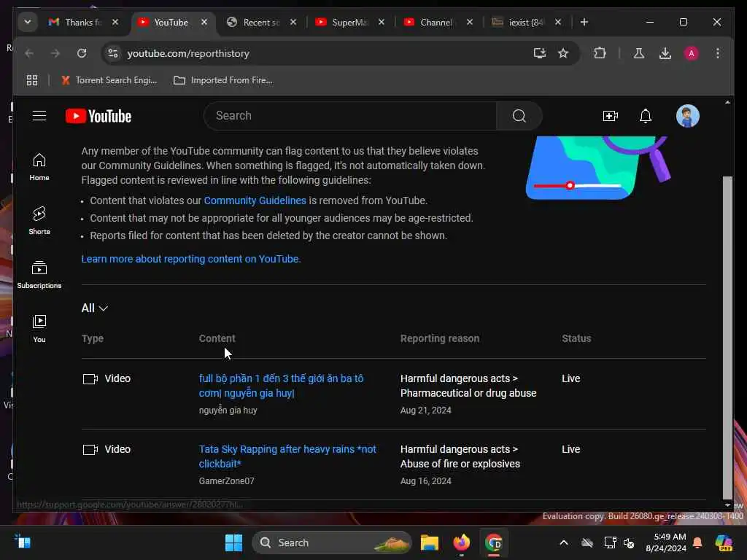Open the Create video icon

point(611,116)
